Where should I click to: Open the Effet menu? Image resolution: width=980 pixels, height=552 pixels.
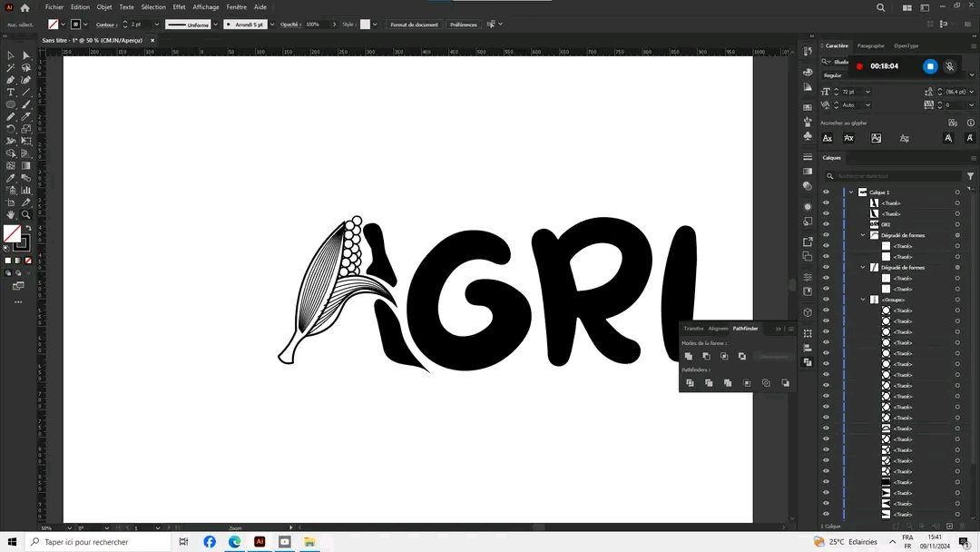tap(179, 7)
